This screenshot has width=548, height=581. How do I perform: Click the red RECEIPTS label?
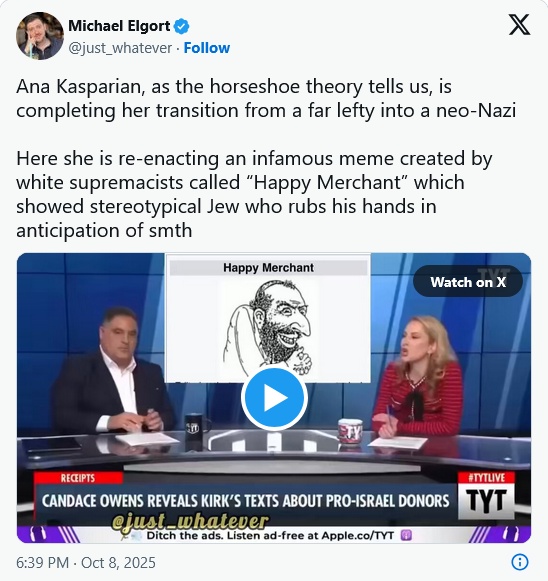click(78, 478)
